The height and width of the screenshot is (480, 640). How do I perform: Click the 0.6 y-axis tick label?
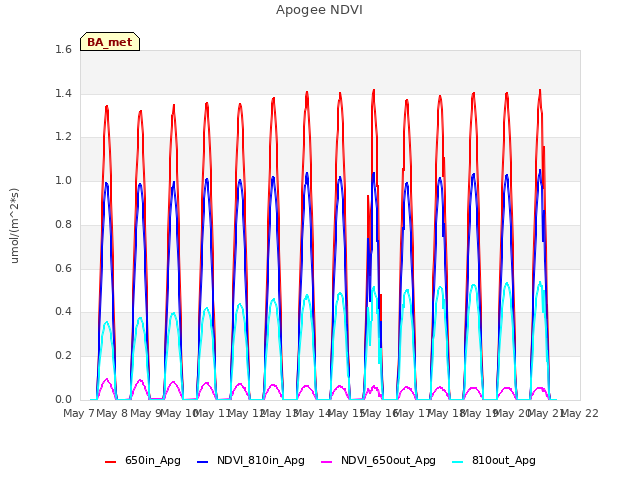63,268
